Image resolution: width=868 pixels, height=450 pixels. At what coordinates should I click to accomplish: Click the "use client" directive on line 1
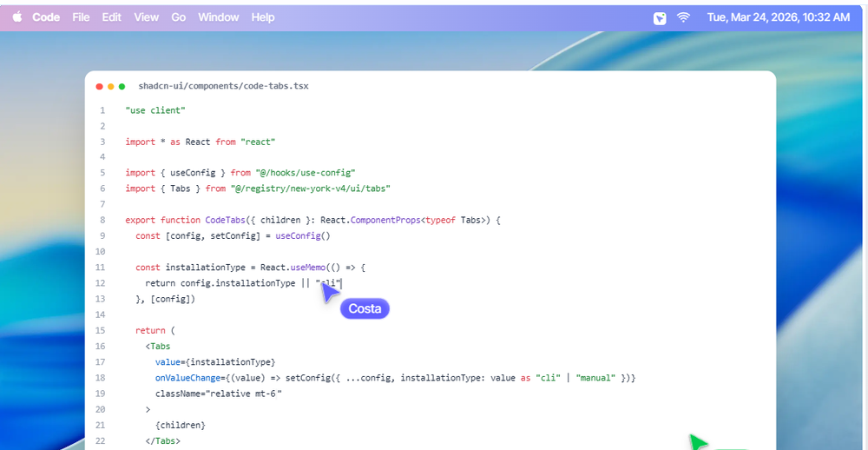(155, 110)
